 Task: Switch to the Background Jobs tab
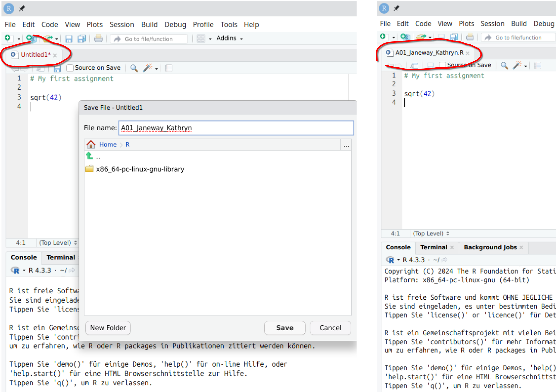490,247
